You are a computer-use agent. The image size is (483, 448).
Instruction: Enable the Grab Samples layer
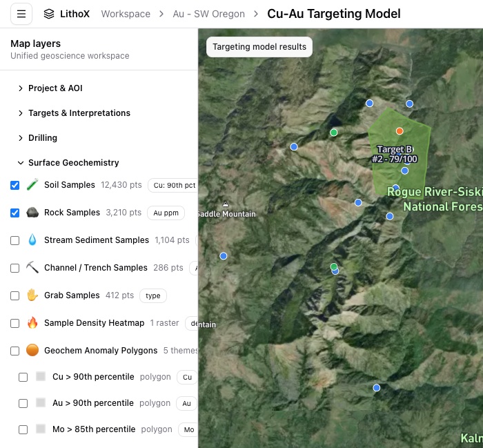(14, 295)
